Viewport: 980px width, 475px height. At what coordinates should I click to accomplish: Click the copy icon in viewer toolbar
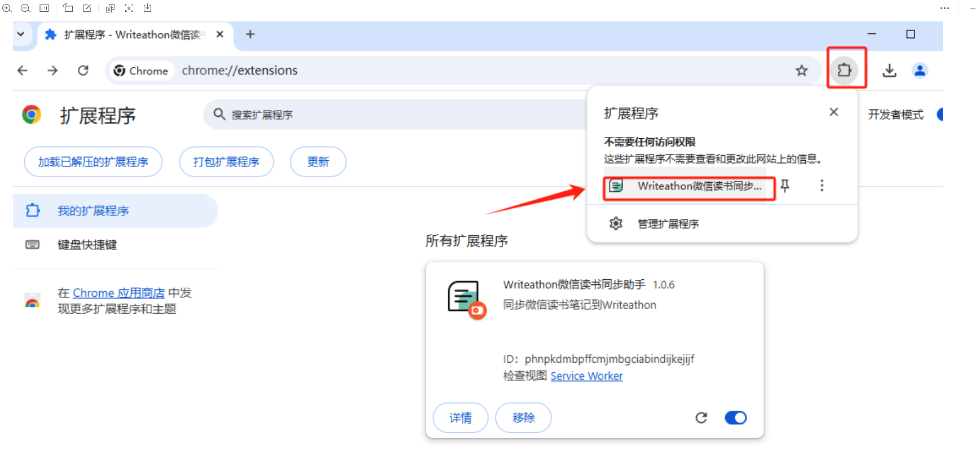110,8
